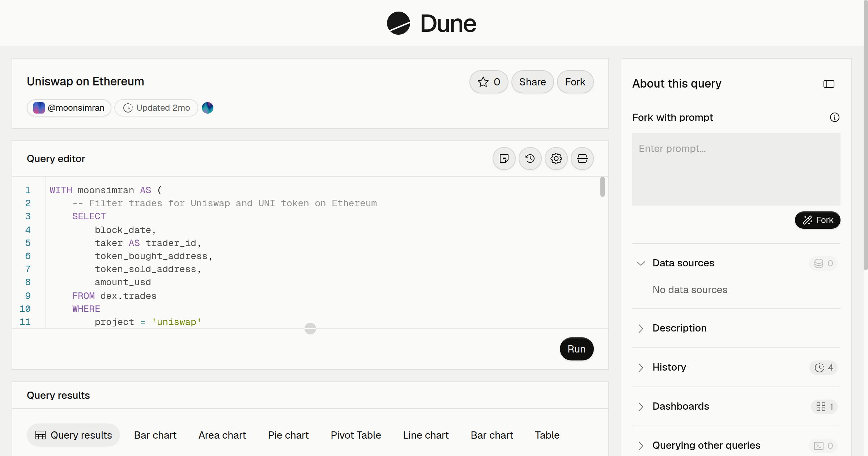Toggle the About this query sidebar panel icon
This screenshot has height=456, width=868.
click(x=829, y=84)
